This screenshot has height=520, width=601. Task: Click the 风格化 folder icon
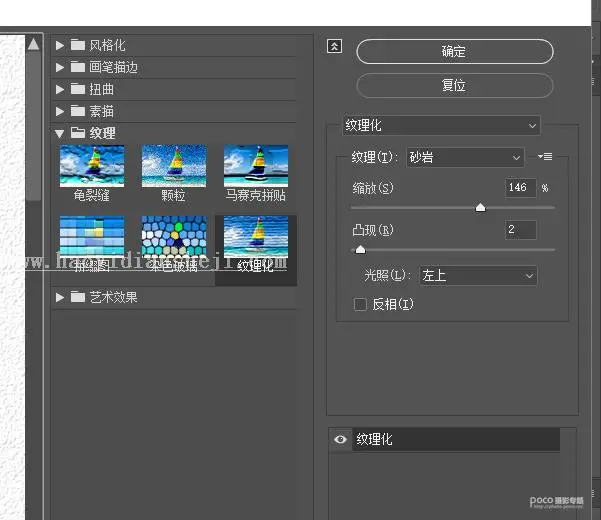[x=78, y=45]
